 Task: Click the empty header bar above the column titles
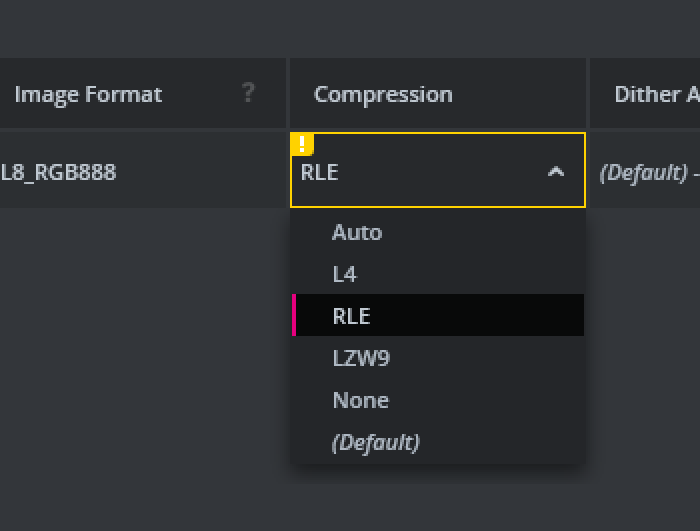coord(350,28)
